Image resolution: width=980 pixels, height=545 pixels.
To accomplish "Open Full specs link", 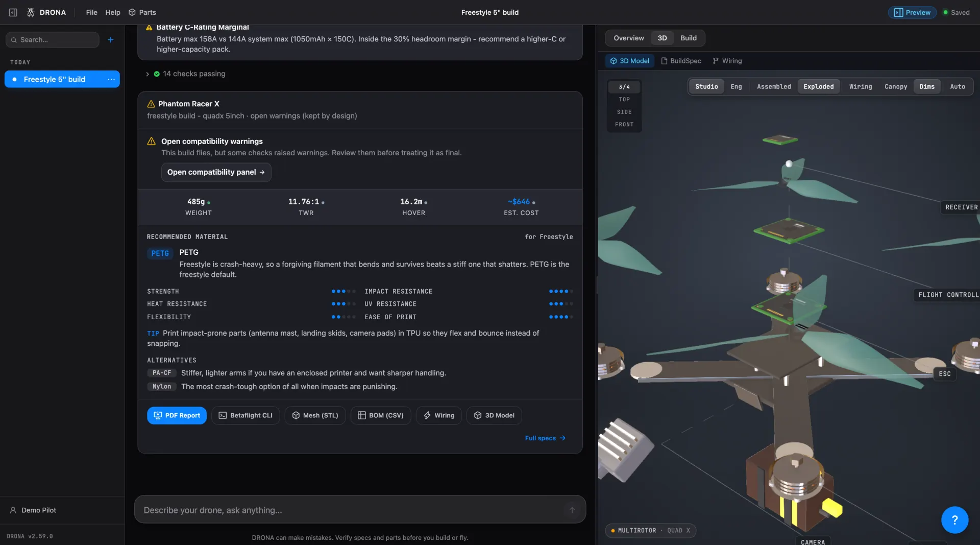I will [x=545, y=438].
